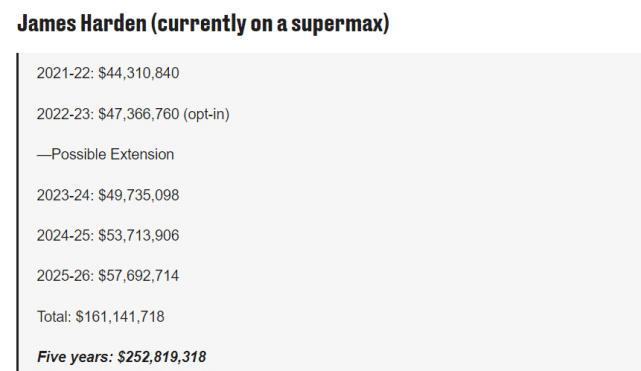This screenshot has height=371, width=641.
Task: Click the word Total
Action: point(54,317)
